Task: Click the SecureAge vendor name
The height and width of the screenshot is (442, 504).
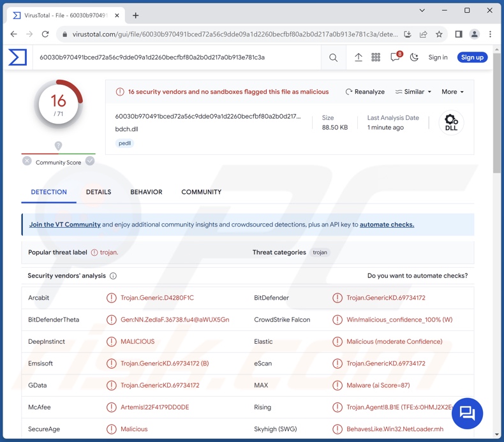Action: 44,429
